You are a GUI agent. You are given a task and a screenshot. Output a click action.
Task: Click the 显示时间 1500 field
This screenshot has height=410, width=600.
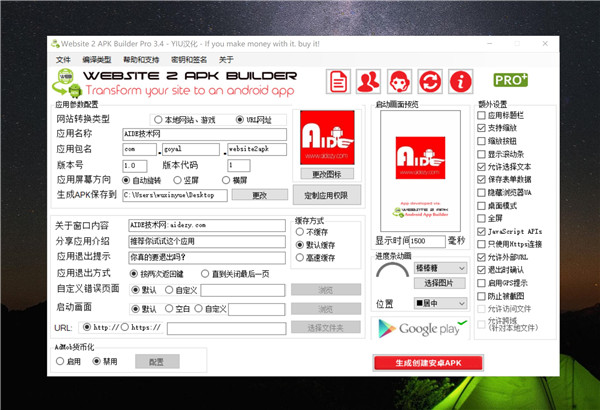pos(427,241)
